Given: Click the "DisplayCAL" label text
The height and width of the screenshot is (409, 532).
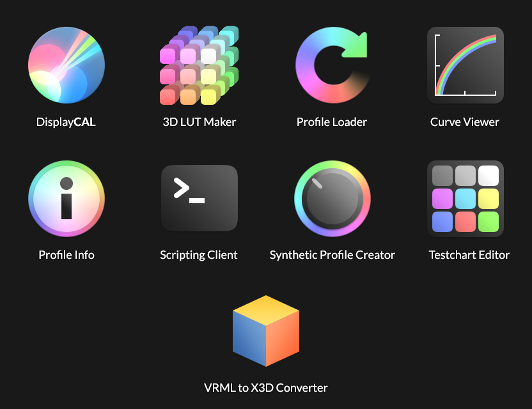Looking at the screenshot, I should pos(66,122).
